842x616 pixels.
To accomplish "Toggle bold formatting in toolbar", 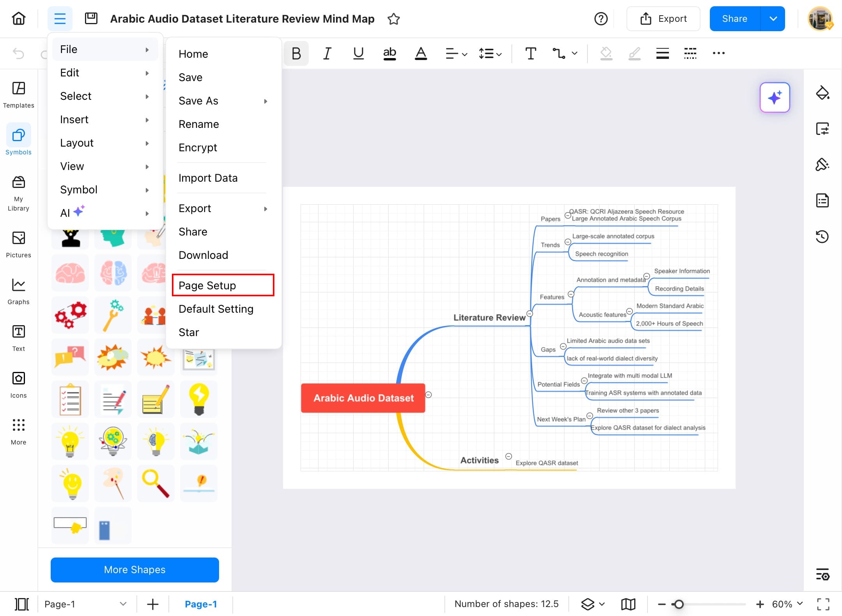I will (296, 53).
